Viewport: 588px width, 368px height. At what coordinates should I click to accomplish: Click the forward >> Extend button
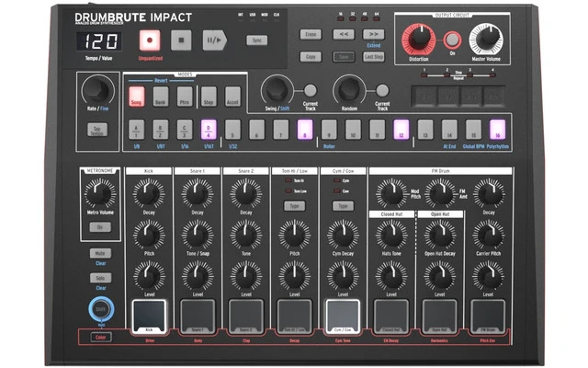[374, 35]
